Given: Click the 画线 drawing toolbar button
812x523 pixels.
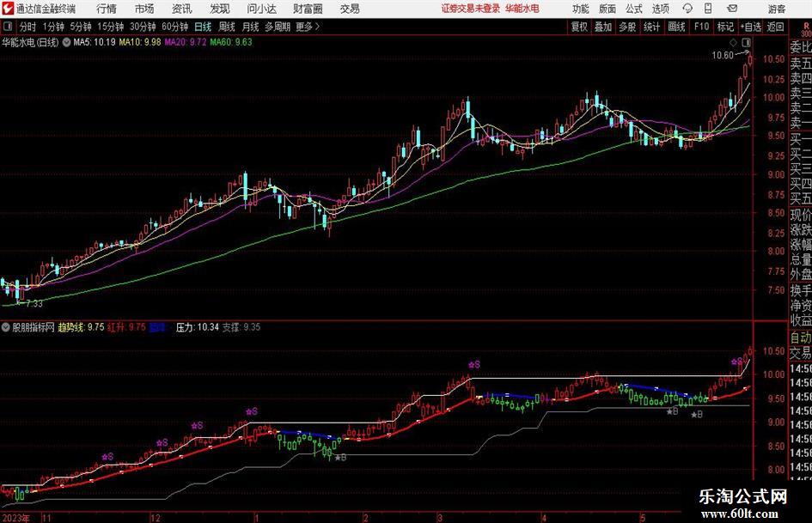Looking at the screenshot, I should (676, 27).
